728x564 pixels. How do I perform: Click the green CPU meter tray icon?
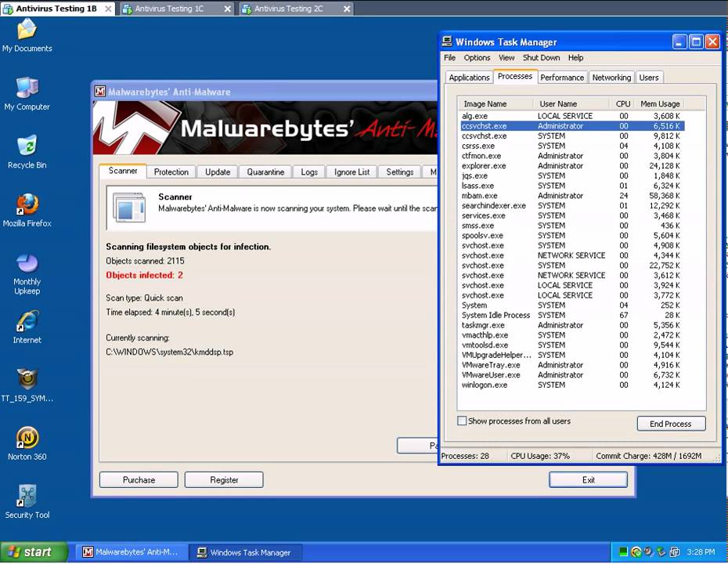[x=624, y=552]
